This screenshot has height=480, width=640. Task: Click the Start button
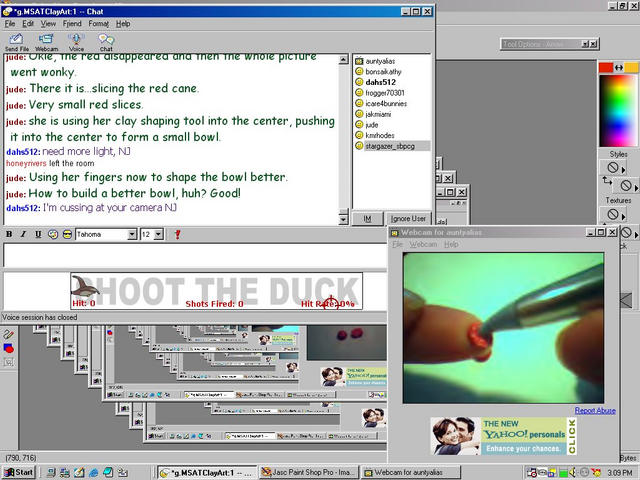coord(19,473)
